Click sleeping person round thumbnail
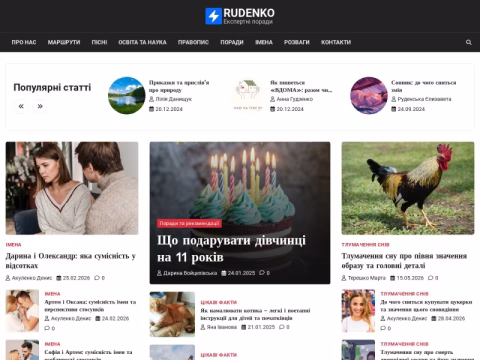This screenshot has height=360, width=480. [x=369, y=96]
